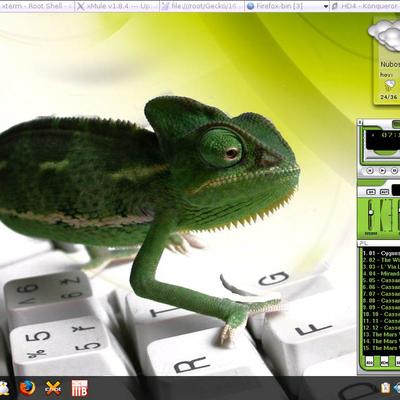This screenshot has width=400, height=400.
Task: Open the HD4 - Konqueror taskbar entry
Action: tap(365, 6)
